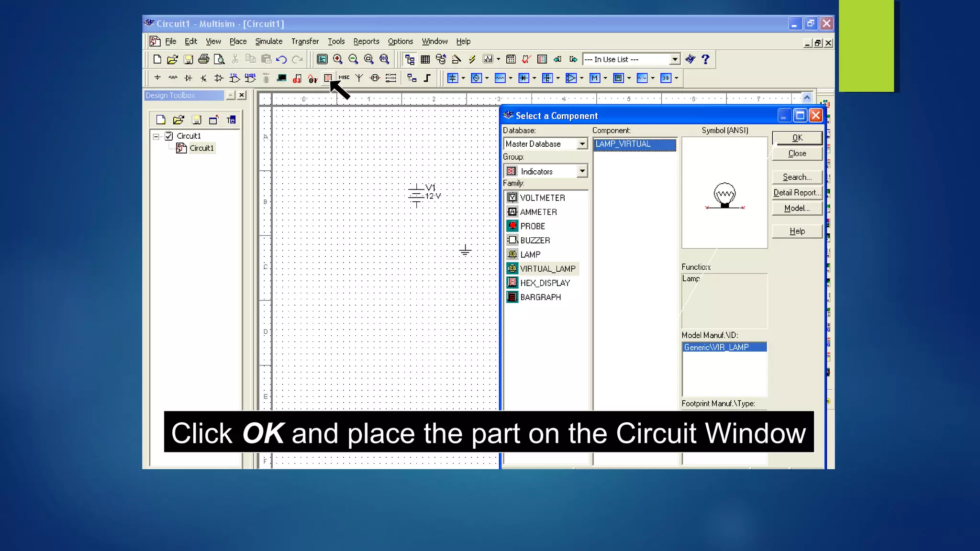Open the Simulate menu

268,42
